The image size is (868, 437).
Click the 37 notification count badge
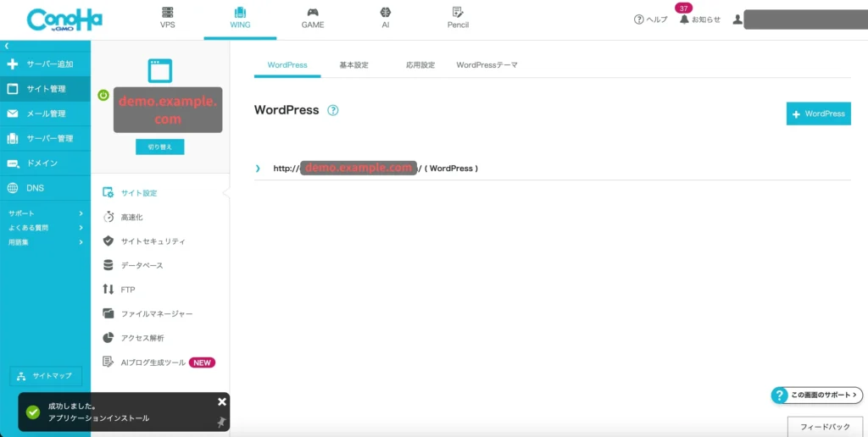pyautogui.click(x=684, y=8)
